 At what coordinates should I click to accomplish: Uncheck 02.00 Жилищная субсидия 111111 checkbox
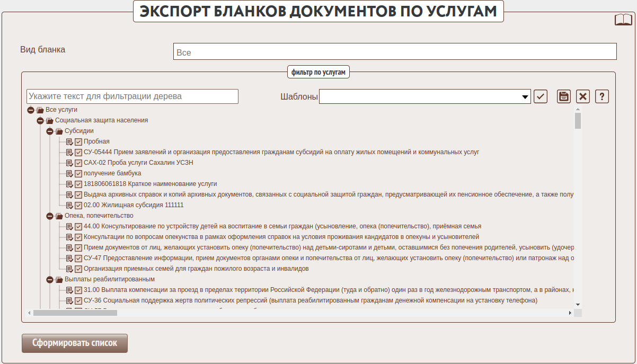pos(78,205)
